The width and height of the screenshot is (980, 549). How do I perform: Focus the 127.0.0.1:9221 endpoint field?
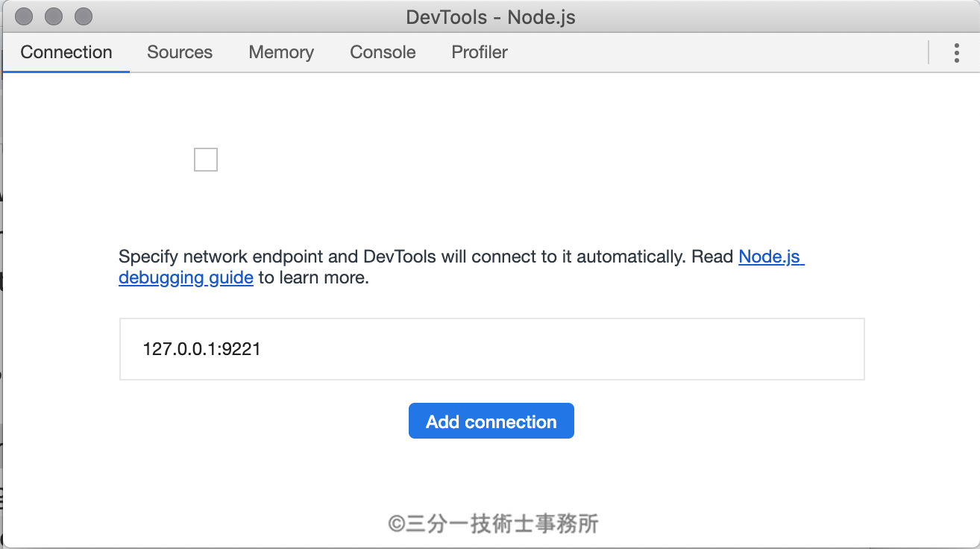pos(492,349)
